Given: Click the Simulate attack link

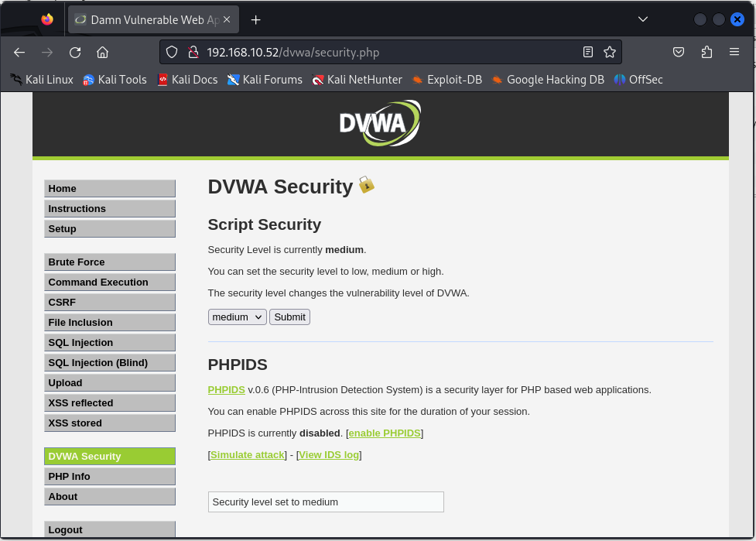Looking at the screenshot, I should pyautogui.click(x=248, y=455).
